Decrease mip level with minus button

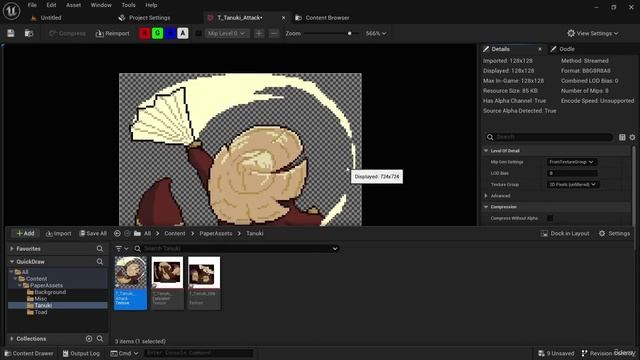(x=274, y=33)
